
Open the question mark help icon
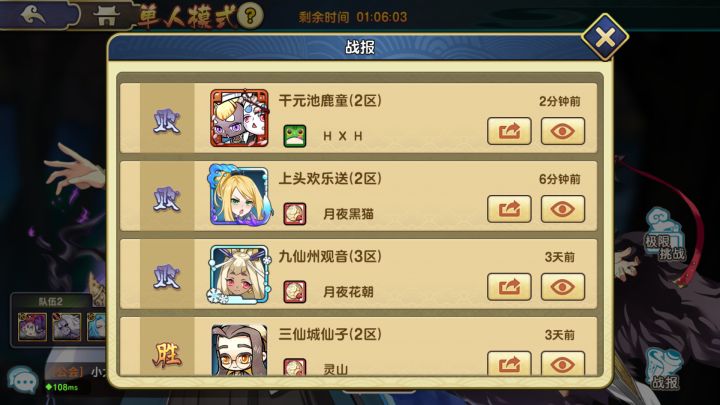click(x=250, y=16)
